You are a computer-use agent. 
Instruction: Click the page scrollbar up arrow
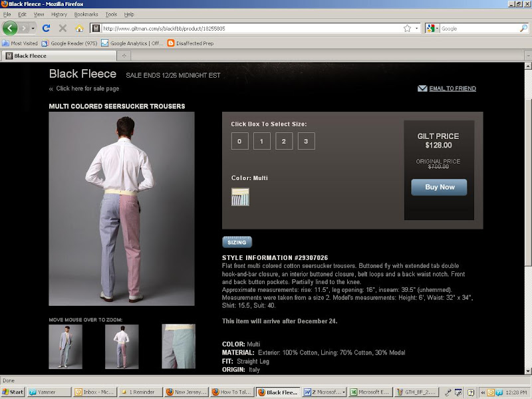click(528, 66)
